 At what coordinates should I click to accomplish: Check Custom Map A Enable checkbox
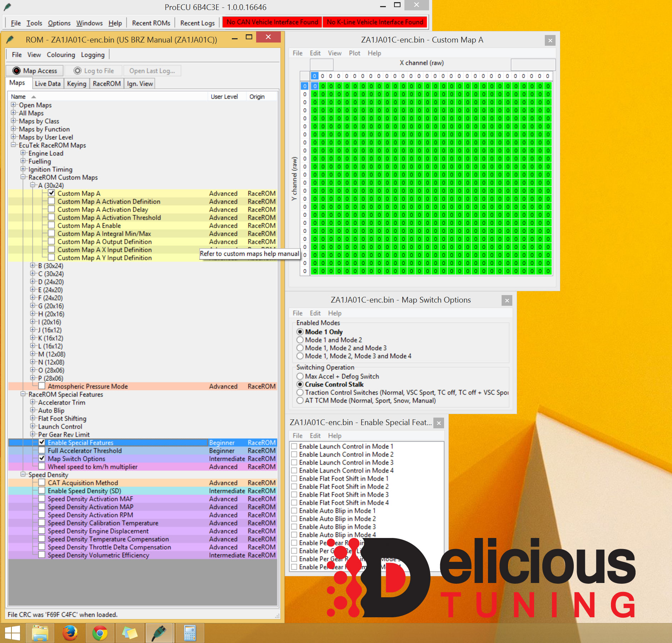pyautogui.click(x=51, y=226)
